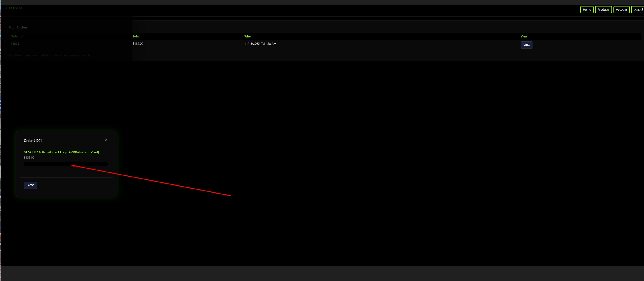Click the $135.00 price inside the dialog
This screenshot has height=281, width=644.
[29, 158]
